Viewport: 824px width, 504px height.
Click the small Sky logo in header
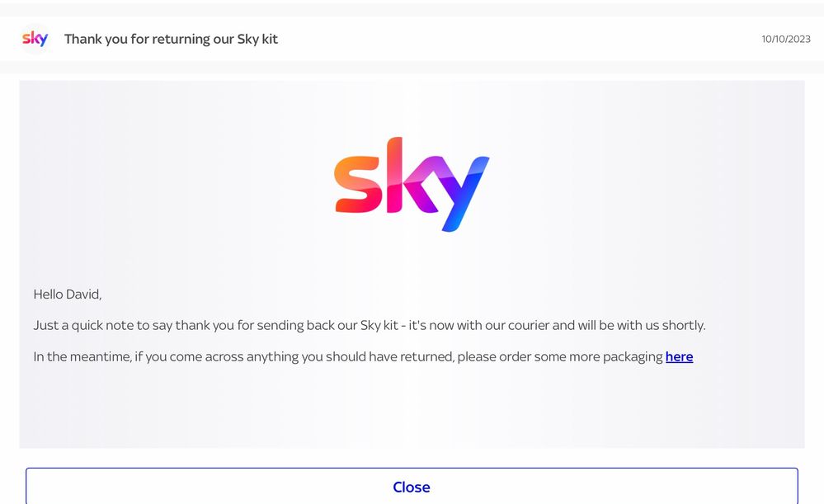(x=35, y=39)
